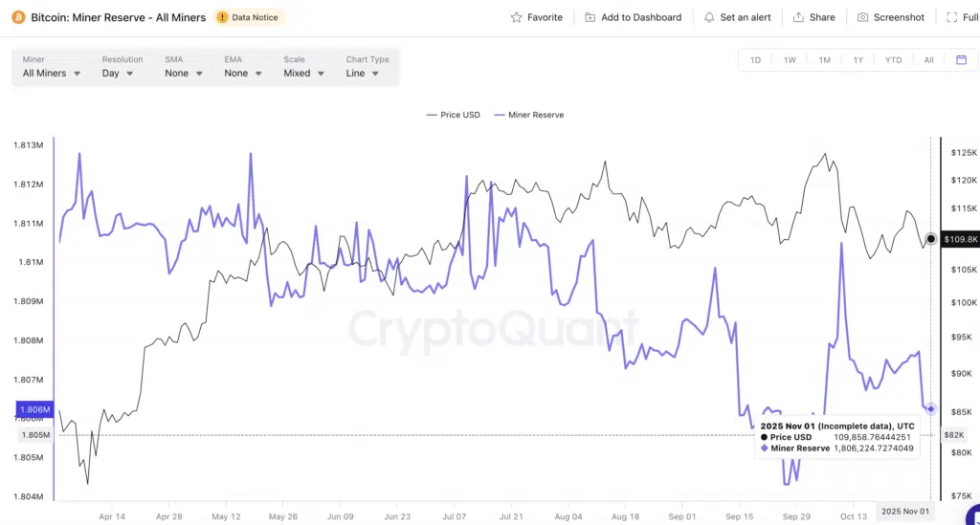Expand the Miner dropdown showing All Miners

[52, 73]
